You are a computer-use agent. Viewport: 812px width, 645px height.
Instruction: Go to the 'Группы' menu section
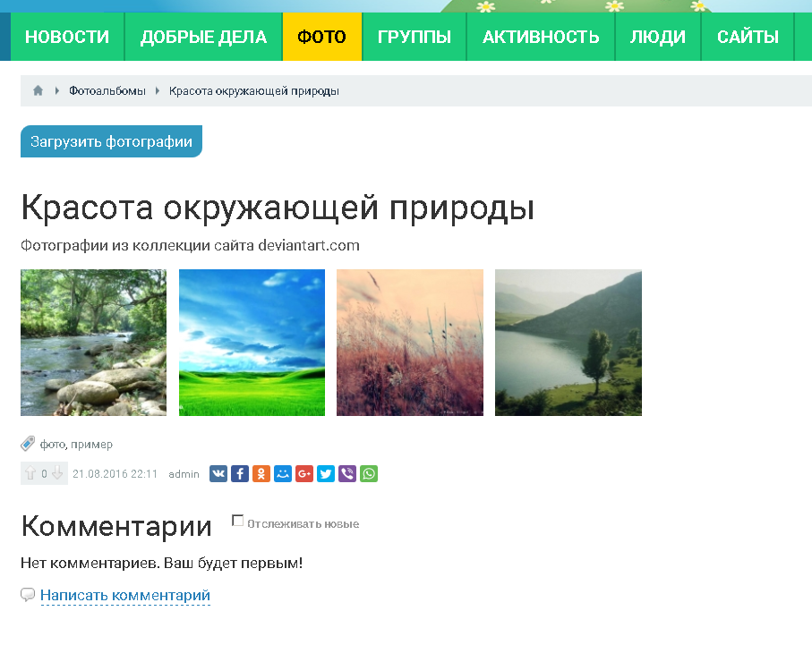(x=414, y=37)
